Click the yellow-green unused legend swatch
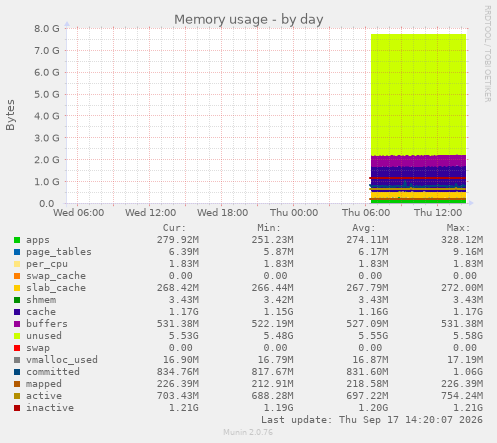The height and width of the screenshot is (443, 497). point(17,336)
